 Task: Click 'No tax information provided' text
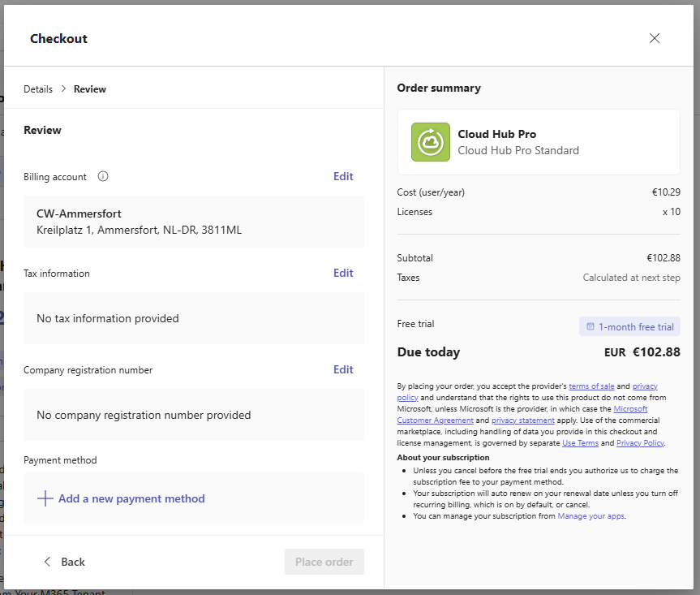tap(108, 318)
